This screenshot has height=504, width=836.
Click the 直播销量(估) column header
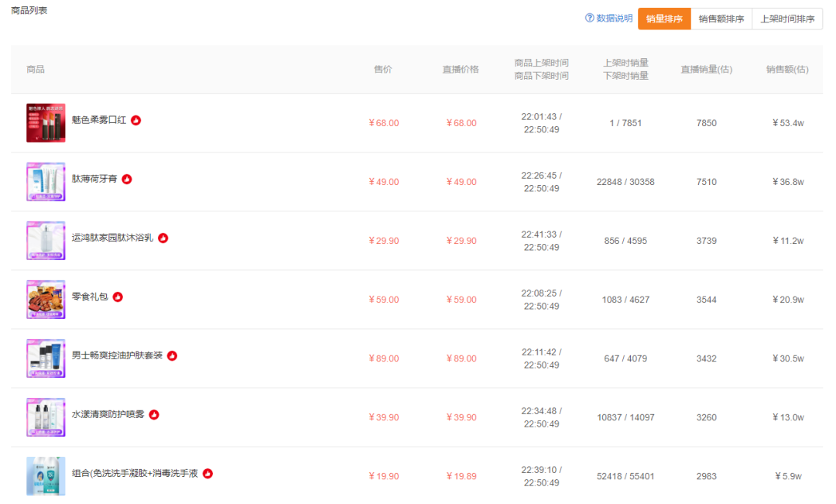coord(707,70)
